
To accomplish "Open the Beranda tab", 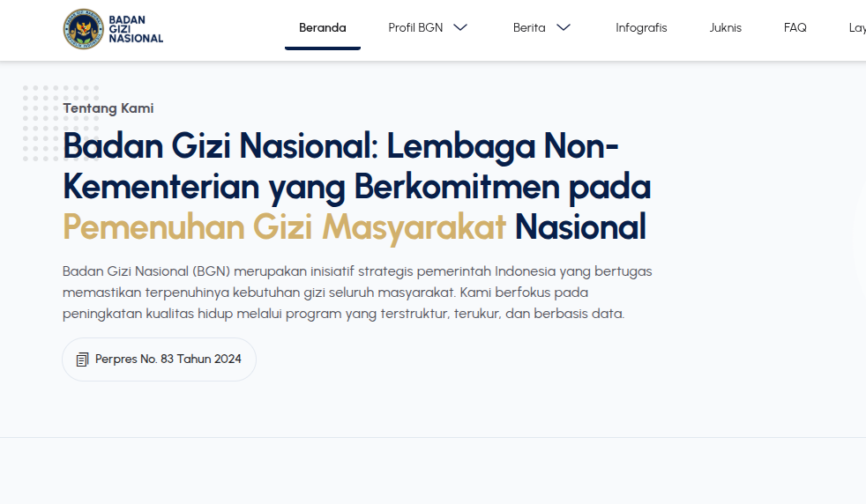I will 323,27.
